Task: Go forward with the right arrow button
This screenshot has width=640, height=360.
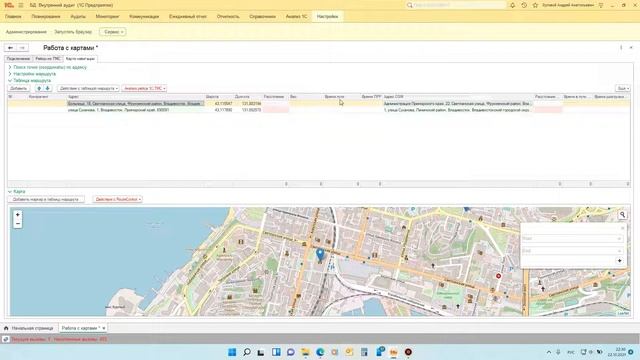Action: [22, 48]
